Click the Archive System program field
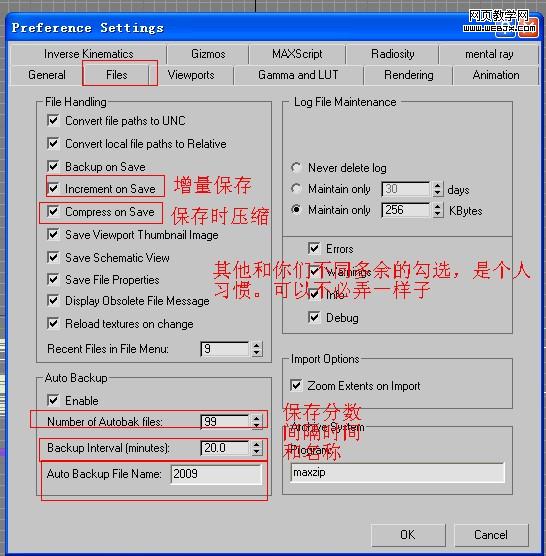 397,473
